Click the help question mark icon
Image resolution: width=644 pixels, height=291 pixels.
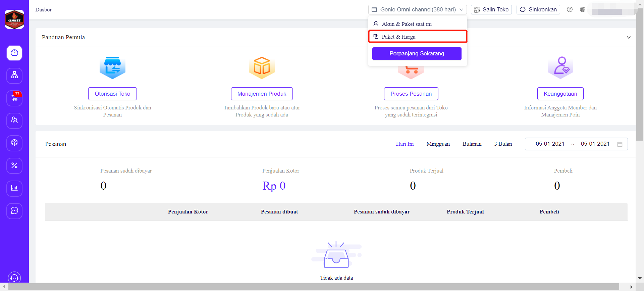(570, 9)
